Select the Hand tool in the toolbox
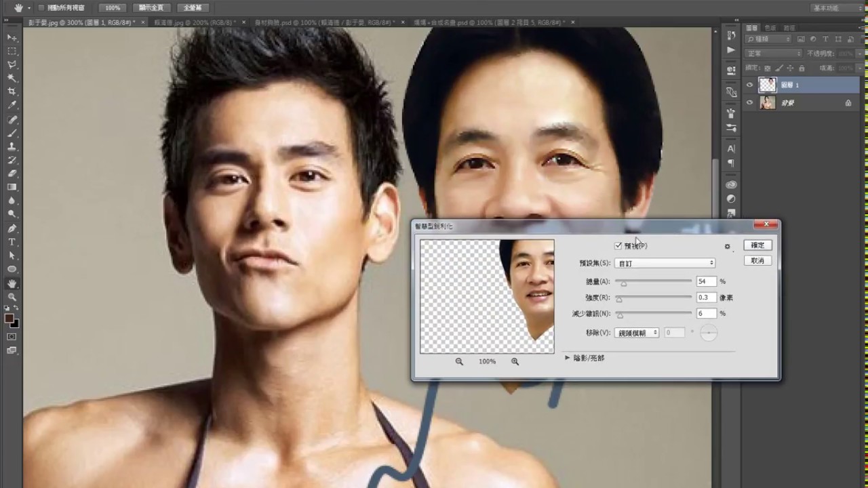This screenshot has width=868, height=488. [12, 283]
